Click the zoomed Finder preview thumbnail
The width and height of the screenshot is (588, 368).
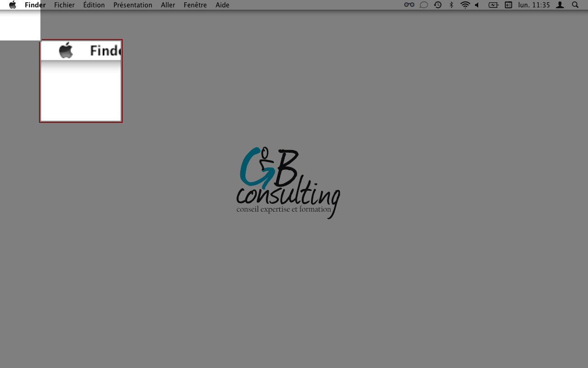point(81,81)
